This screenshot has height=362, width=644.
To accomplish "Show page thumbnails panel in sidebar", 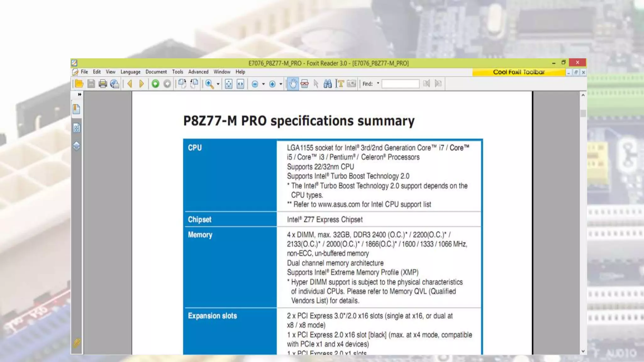I will (76, 128).
